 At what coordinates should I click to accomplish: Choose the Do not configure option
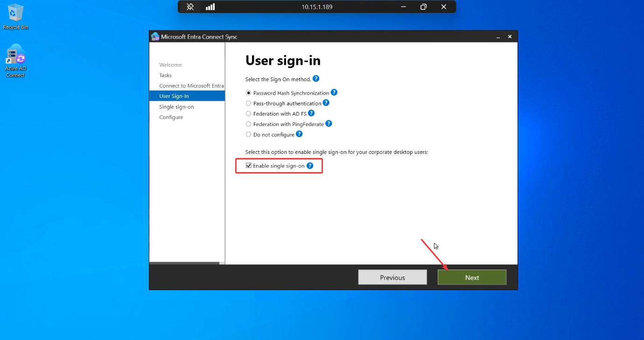tap(248, 134)
